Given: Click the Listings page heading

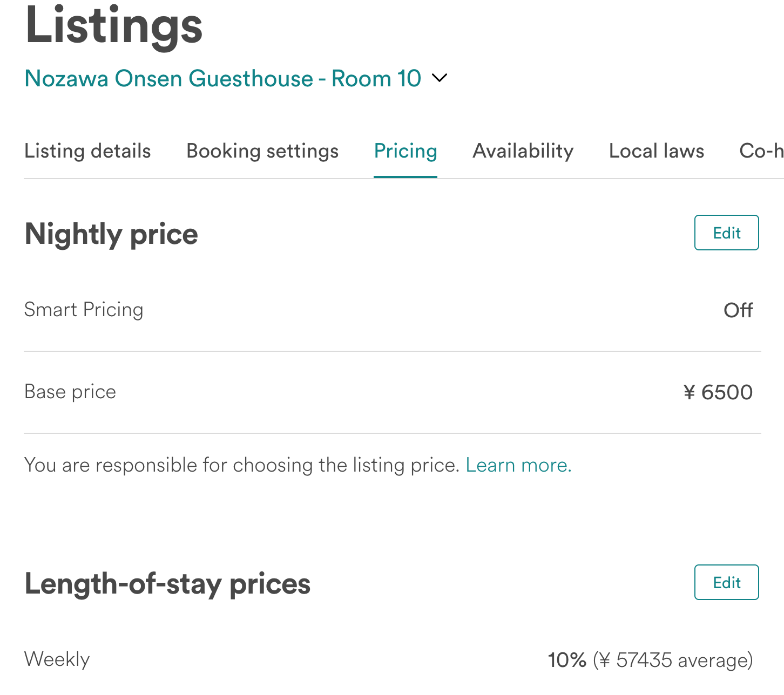Looking at the screenshot, I should [113, 26].
